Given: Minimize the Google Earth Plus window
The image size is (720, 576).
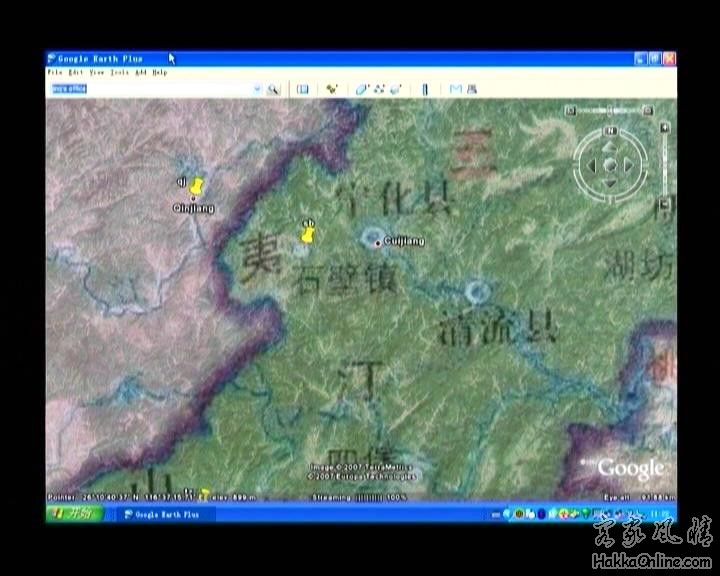Looking at the screenshot, I should point(641,58).
